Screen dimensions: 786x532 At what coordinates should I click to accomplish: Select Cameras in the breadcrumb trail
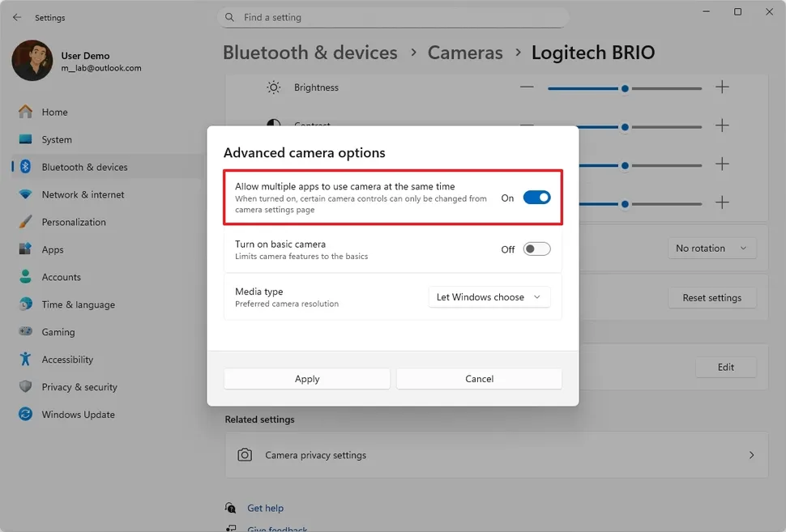coord(464,52)
